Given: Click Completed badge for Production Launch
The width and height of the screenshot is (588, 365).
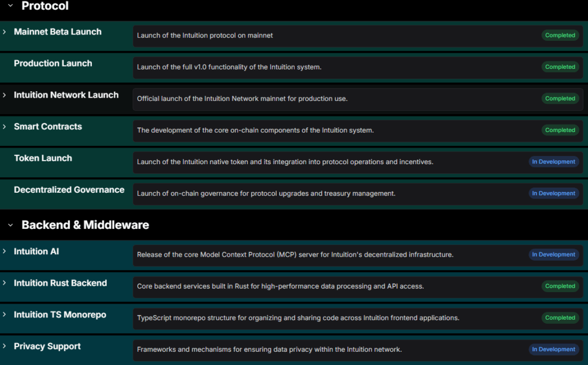Looking at the screenshot, I should (x=560, y=67).
